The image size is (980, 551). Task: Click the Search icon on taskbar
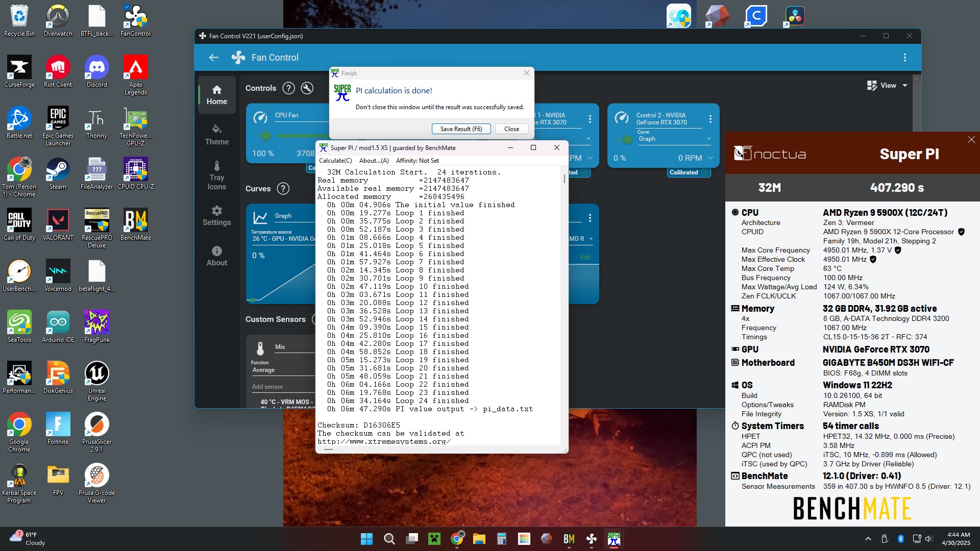click(389, 539)
